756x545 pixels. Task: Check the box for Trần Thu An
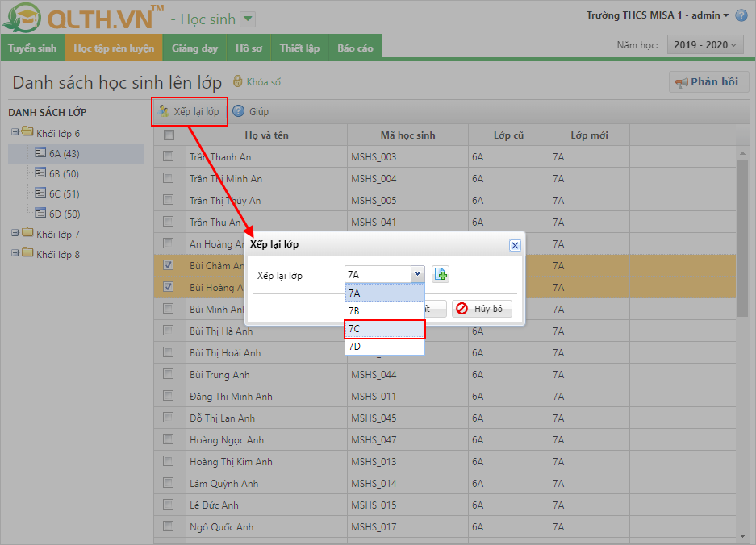coord(169,222)
